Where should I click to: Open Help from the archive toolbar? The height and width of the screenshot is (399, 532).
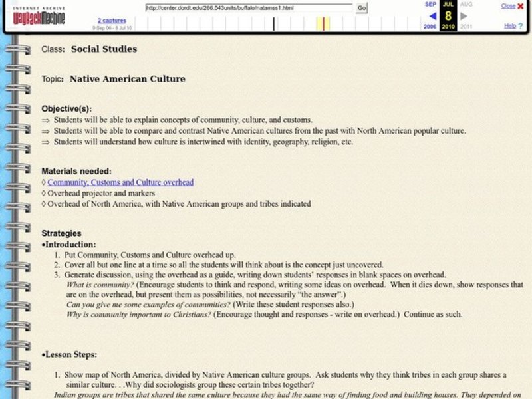510,25
